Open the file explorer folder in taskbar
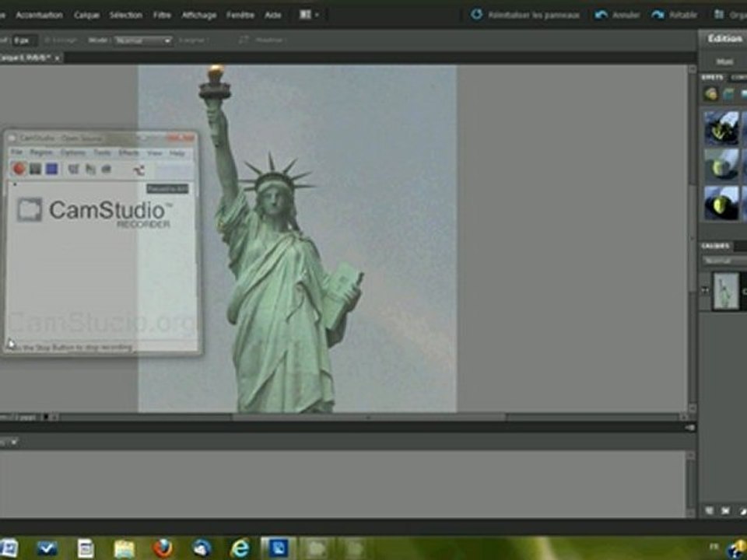747x560 pixels. point(124,548)
